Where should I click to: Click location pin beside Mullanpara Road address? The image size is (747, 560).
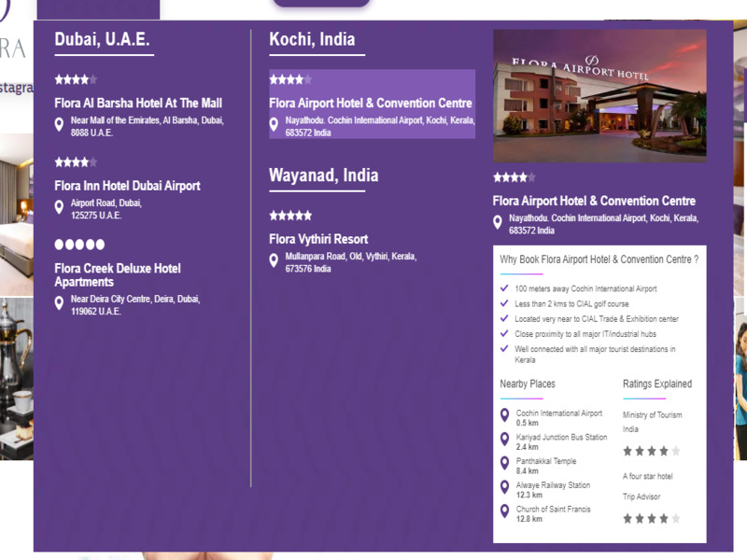pos(274,260)
